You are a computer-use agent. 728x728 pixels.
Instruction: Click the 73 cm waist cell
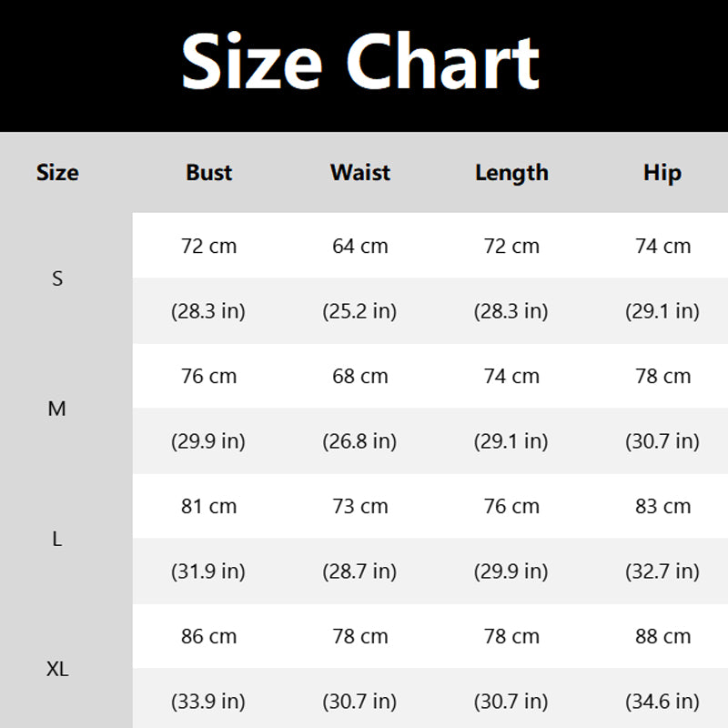click(x=360, y=506)
